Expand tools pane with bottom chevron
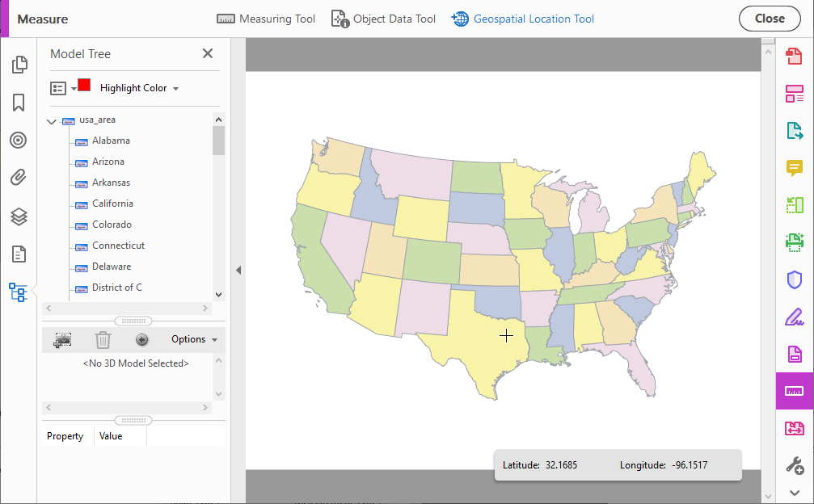This screenshot has height=504, width=814. point(795,493)
